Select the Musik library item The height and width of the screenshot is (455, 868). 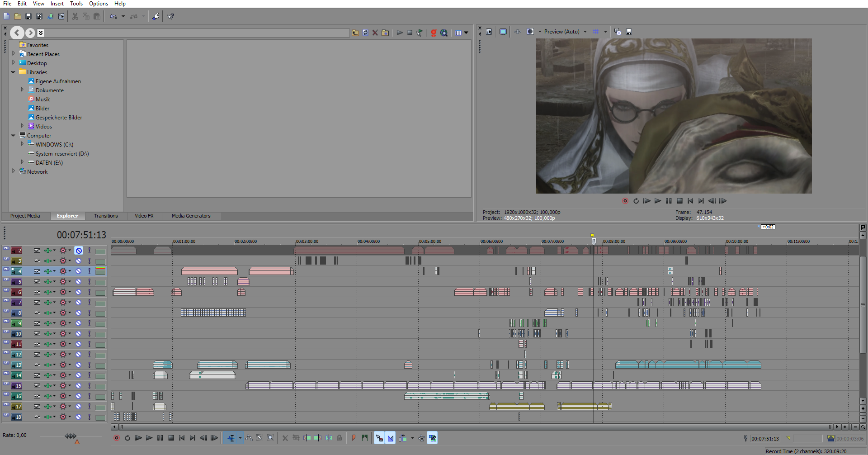(x=42, y=100)
